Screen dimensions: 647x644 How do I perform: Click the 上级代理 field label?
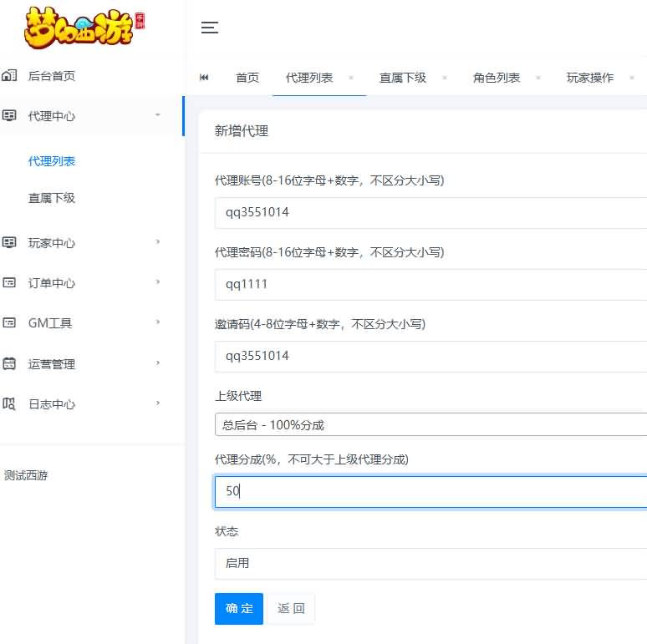click(x=238, y=396)
